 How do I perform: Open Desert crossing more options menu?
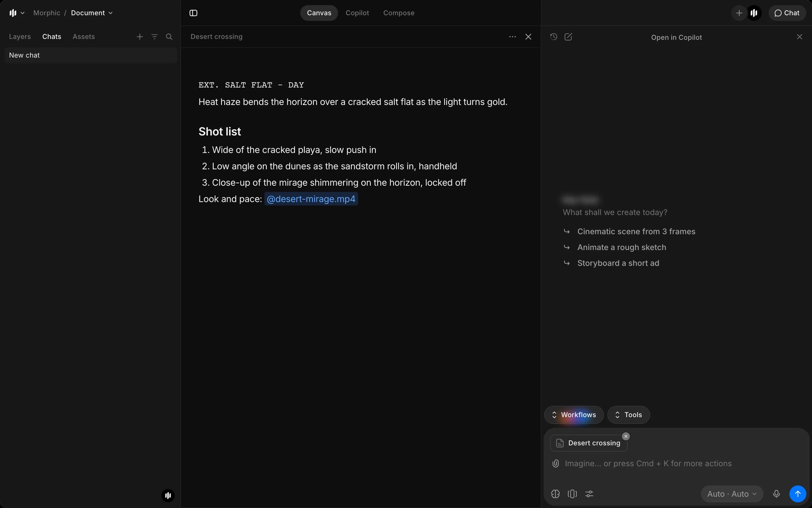512,37
